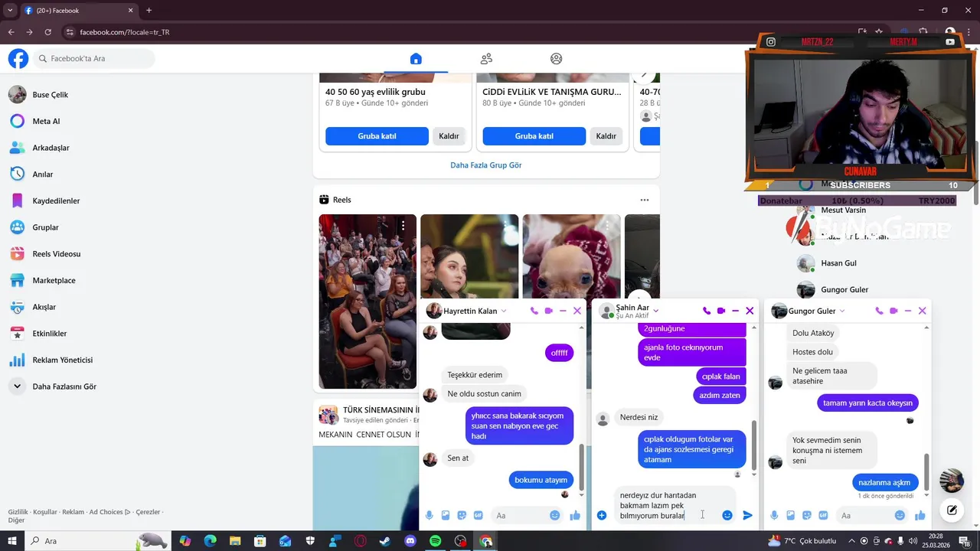Viewport: 980px width, 551px height.
Task: Attach a photo in Hayrettin Kalan chat
Action: [446, 516]
